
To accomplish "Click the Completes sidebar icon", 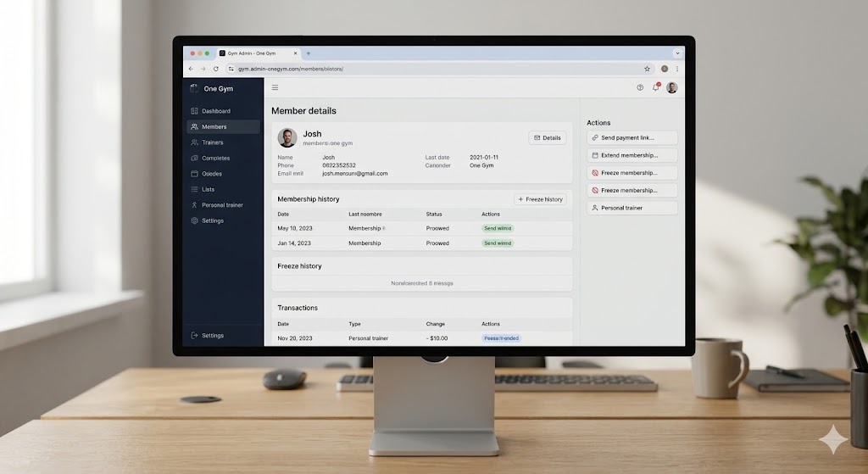I will coord(194,158).
